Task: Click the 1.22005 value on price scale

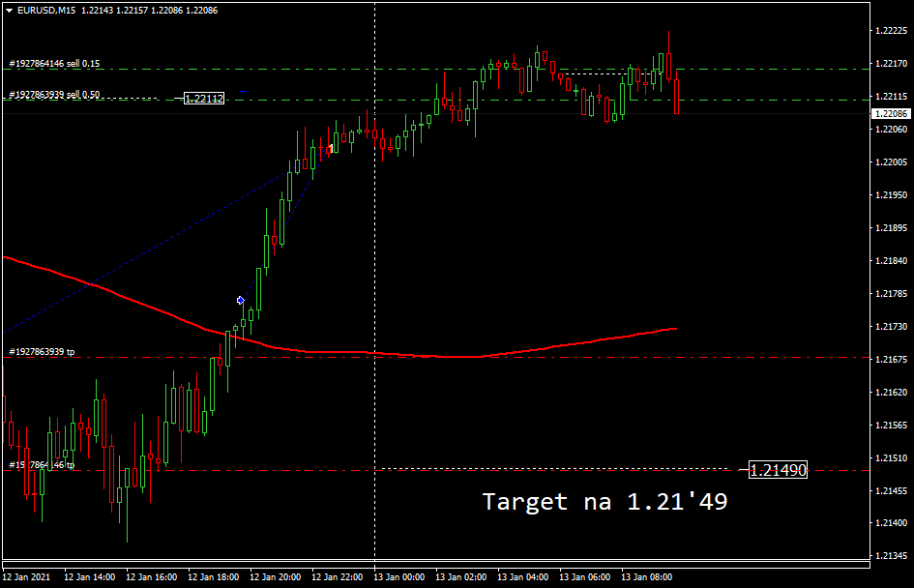Action: 892,162
